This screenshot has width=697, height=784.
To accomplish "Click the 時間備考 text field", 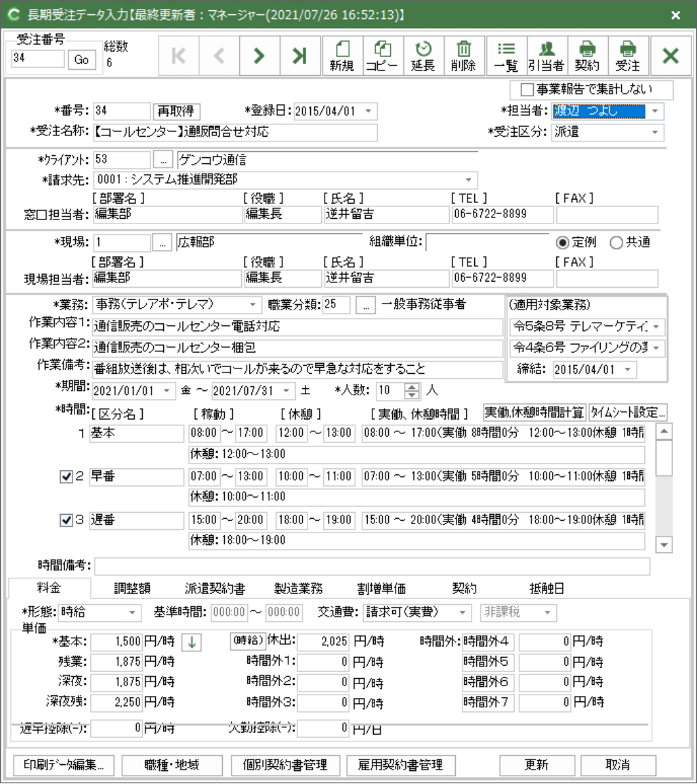I will pos(372,567).
